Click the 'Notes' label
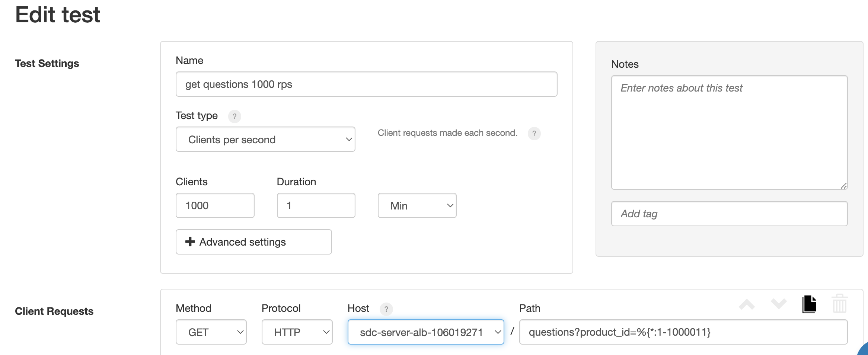Screen dimensions: 868x355 pos(625,64)
